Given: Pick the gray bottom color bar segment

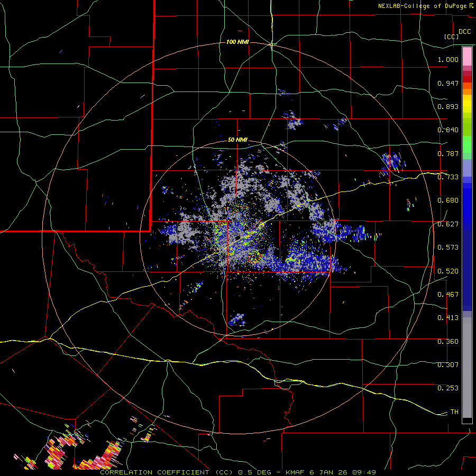Looking at the screenshot, I should coord(467,368).
